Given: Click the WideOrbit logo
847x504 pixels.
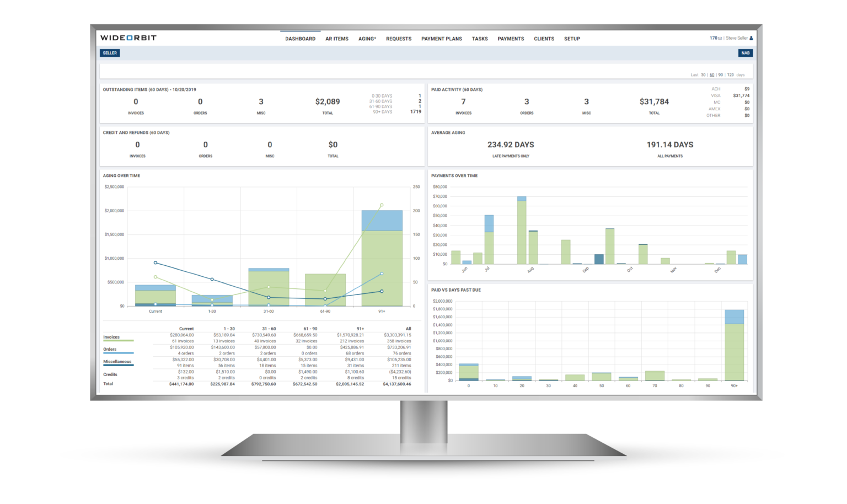Looking at the screenshot, I should click(128, 38).
